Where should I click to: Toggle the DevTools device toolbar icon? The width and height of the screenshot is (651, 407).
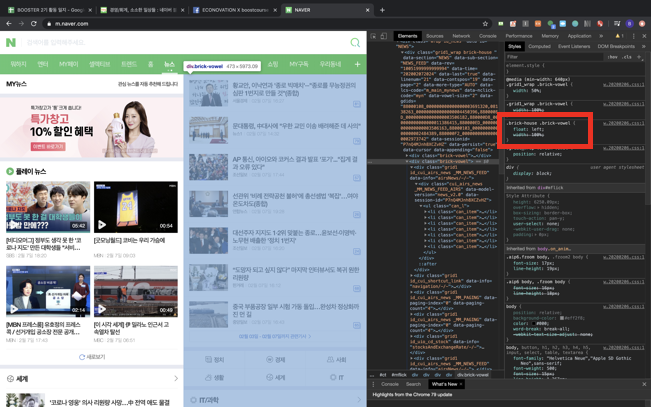pos(384,36)
